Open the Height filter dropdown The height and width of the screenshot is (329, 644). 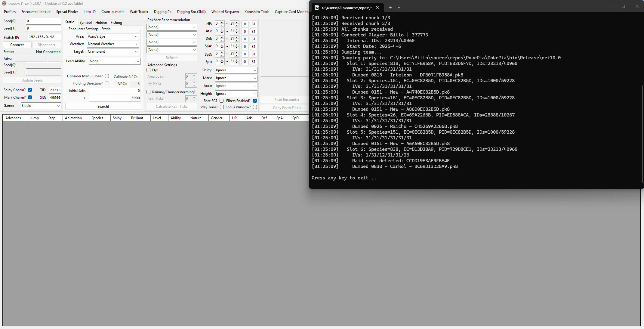(236, 94)
